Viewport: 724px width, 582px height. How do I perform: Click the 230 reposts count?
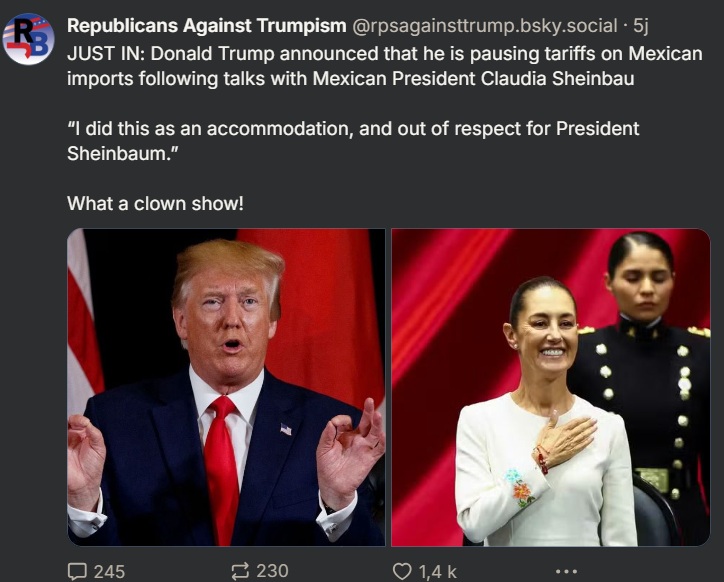pos(272,571)
